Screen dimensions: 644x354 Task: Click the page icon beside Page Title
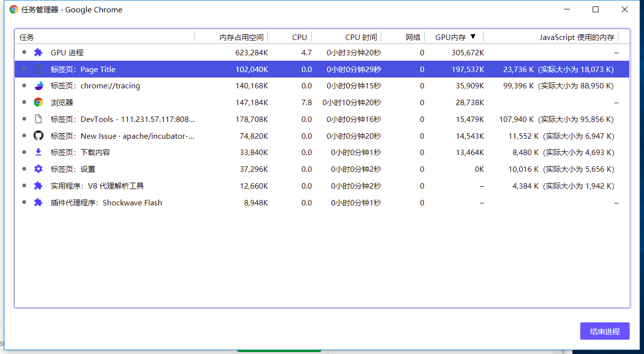(x=39, y=69)
